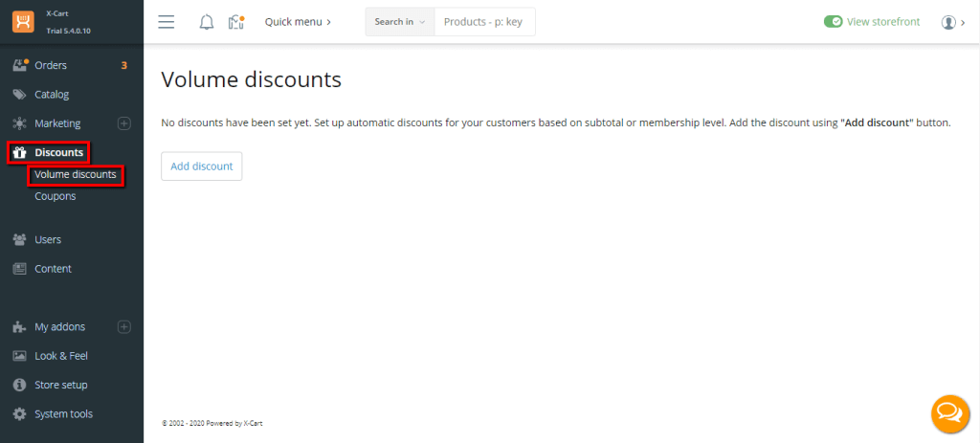Follow the View storefront link
The width and height of the screenshot is (980, 443).
[x=883, y=22]
